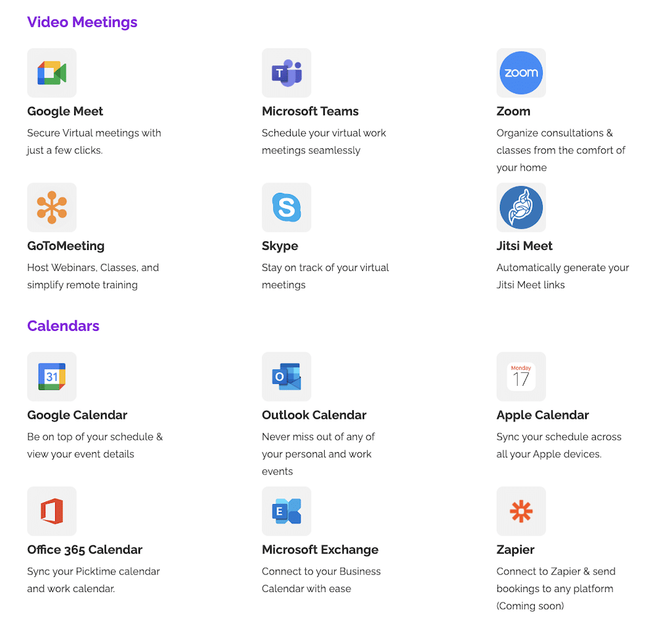Viewport: 672px width, 636px height.
Task: Click the GoToMeeting orange icon
Action: tap(52, 207)
